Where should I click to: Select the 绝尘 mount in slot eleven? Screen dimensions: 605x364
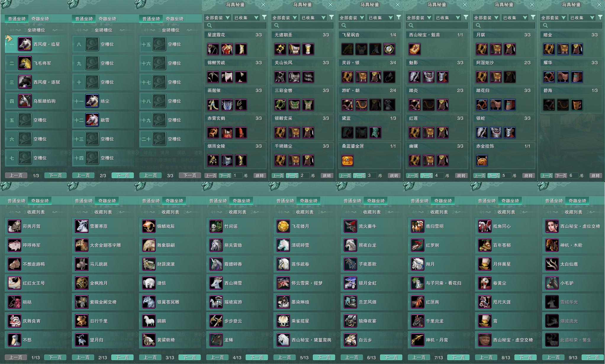click(92, 101)
